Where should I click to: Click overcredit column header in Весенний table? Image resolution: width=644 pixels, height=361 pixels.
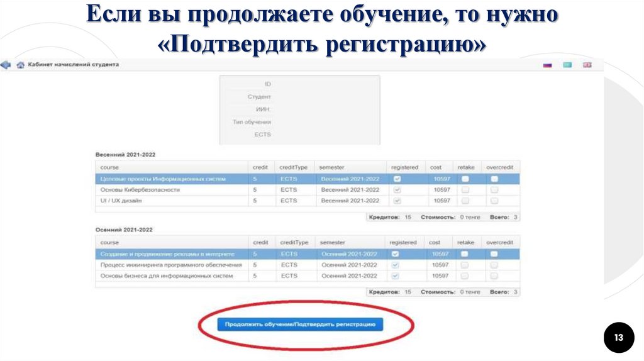tap(500, 167)
